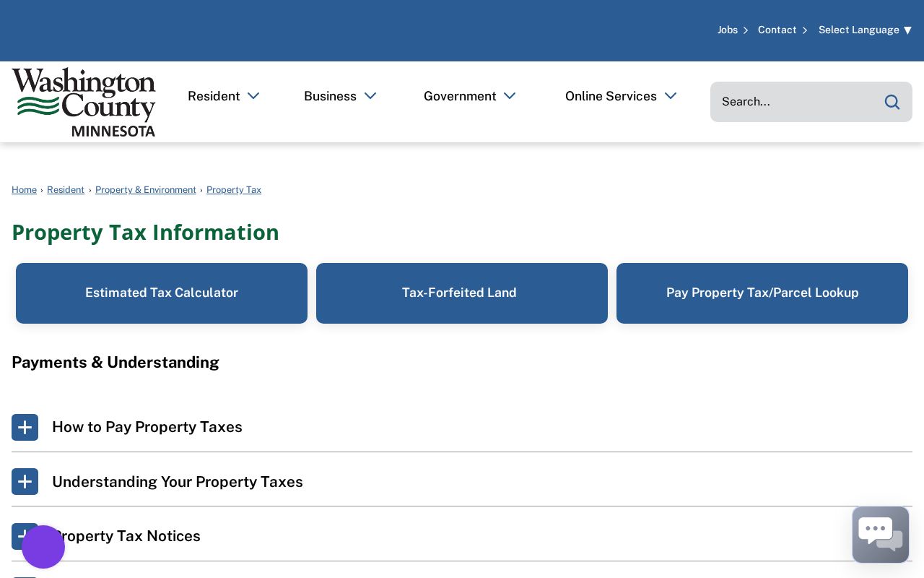This screenshot has height=578, width=924.
Task: Open Property & Environment breadcrumb link
Action: tap(146, 190)
